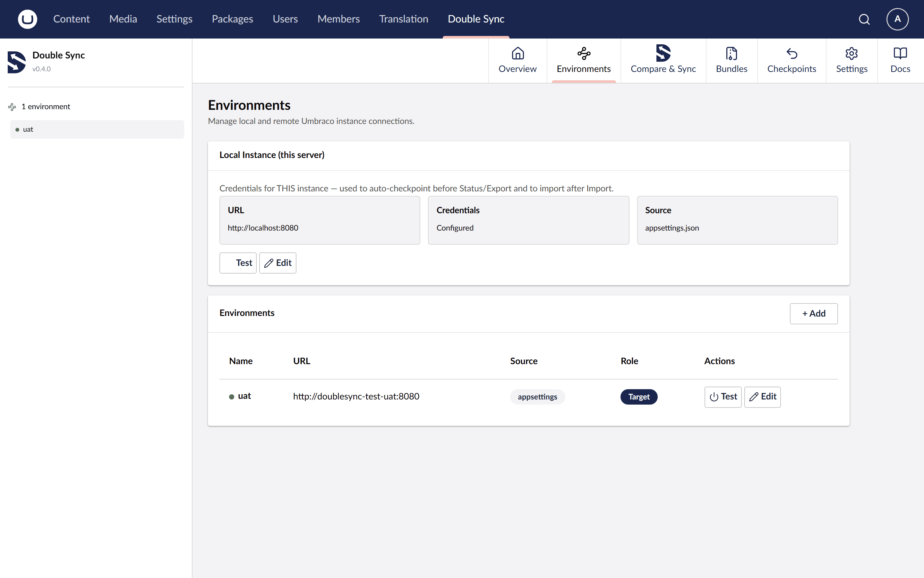Open the user avatar 'A' menu
This screenshot has height=578, width=924.
[897, 19]
